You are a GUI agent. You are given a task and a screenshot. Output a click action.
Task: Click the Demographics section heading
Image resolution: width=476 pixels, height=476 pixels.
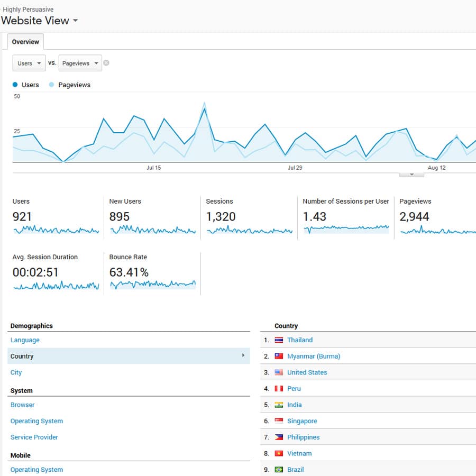pyautogui.click(x=32, y=326)
